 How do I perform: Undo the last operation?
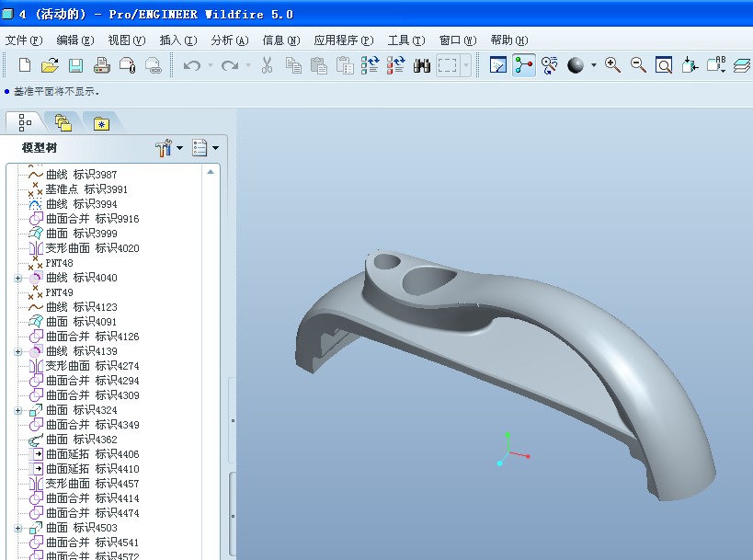192,65
